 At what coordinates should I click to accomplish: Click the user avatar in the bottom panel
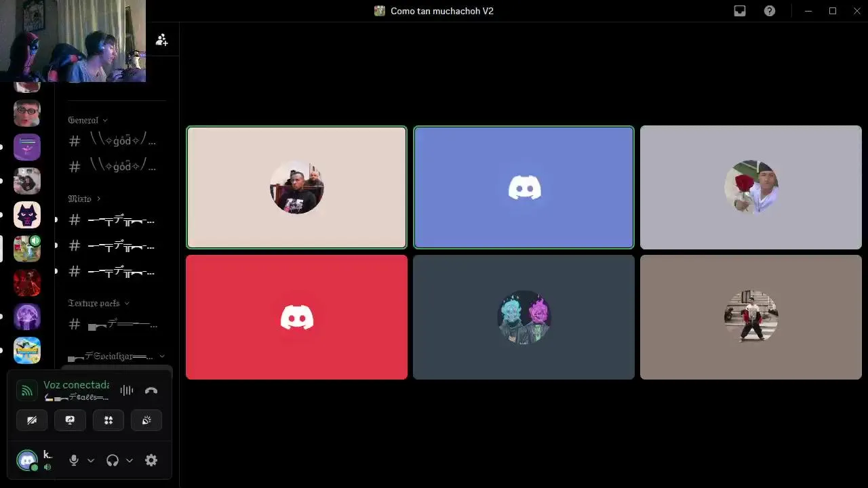[27, 460]
